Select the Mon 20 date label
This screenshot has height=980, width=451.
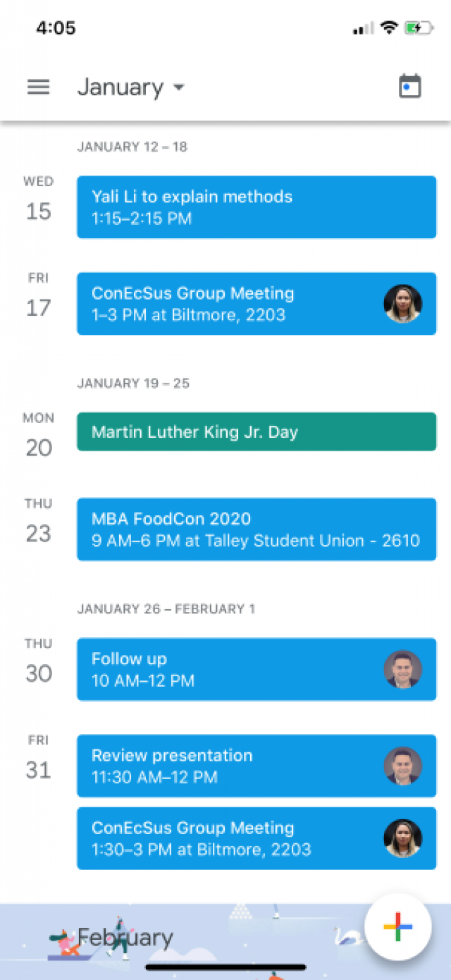pos(39,436)
